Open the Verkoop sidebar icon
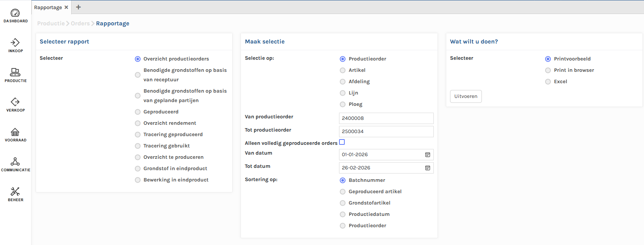Image resolution: width=644 pixels, height=245 pixels. 15,102
